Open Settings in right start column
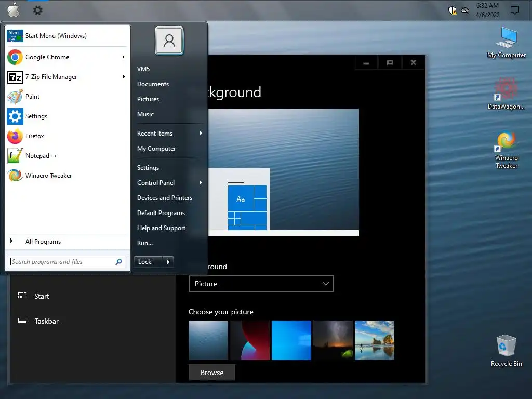 (148, 168)
